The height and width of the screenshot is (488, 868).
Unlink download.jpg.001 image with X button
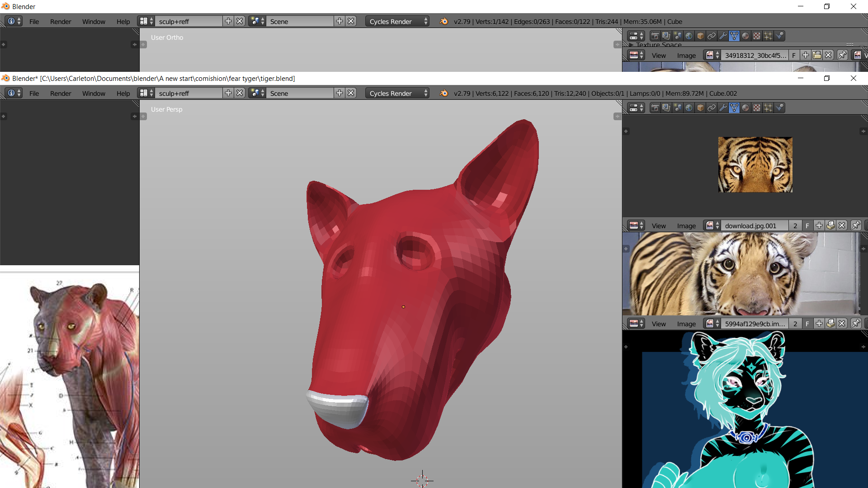click(x=842, y=225)
